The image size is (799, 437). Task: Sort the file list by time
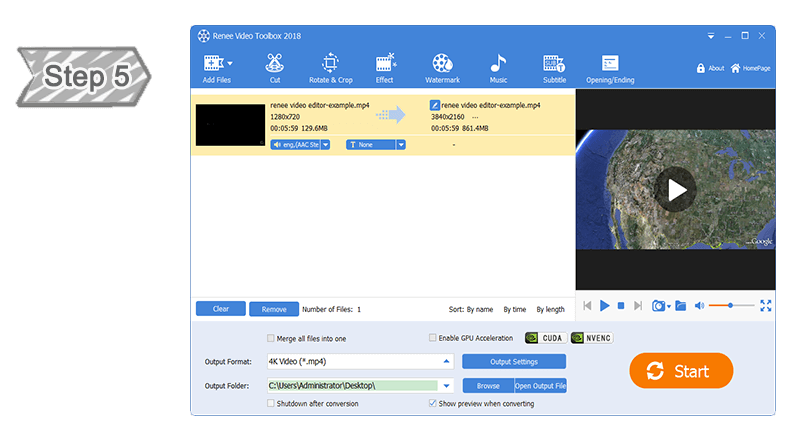514,310
